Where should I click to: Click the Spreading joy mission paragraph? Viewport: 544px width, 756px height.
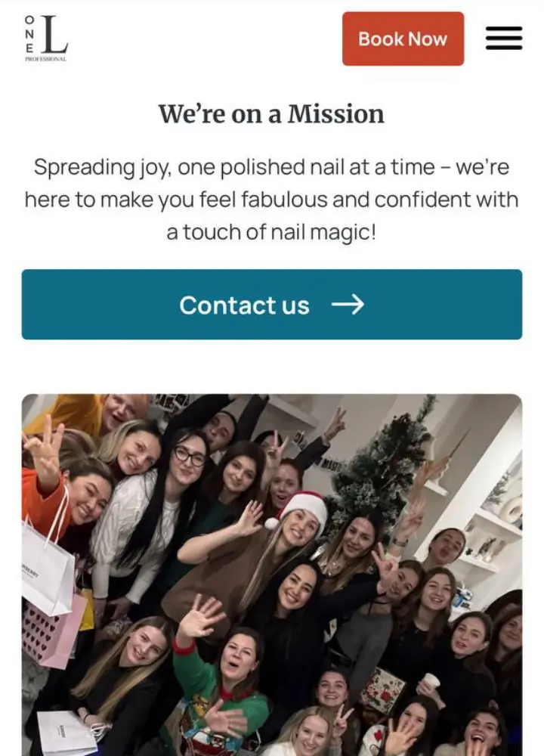pyautogui.click(x=272, y=200)
